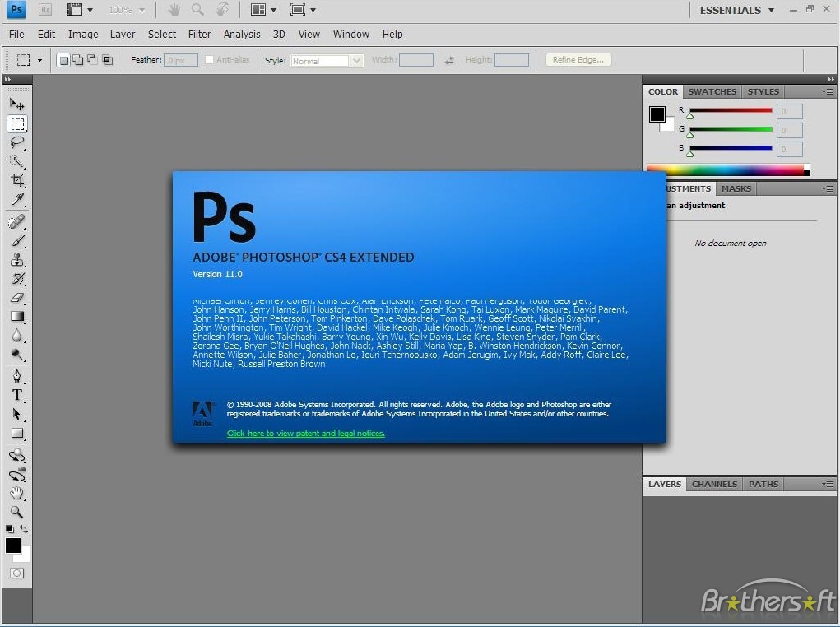840x627 pixels.
Task: Switch to the Channels tab
Action: click(x=713, y=484)
